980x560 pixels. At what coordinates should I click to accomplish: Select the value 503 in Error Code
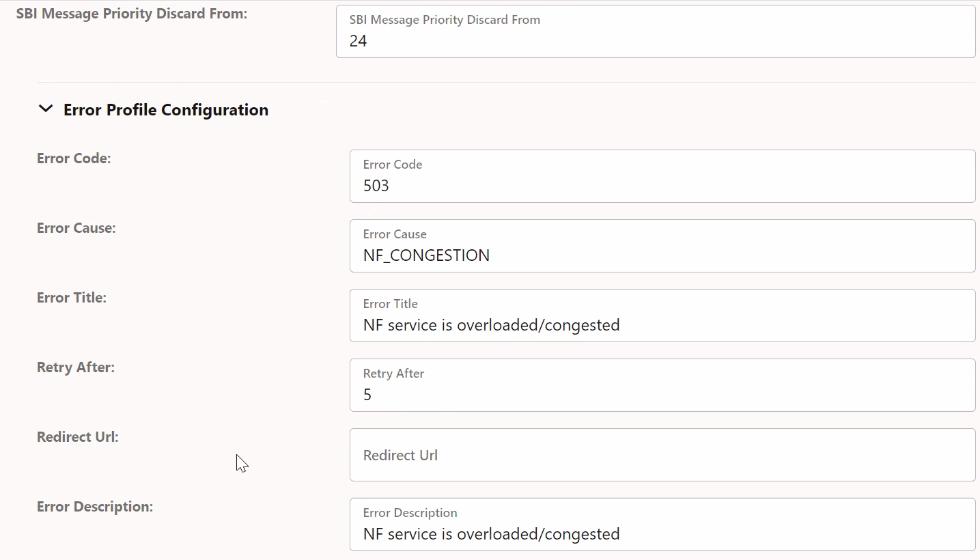point(376,185)
